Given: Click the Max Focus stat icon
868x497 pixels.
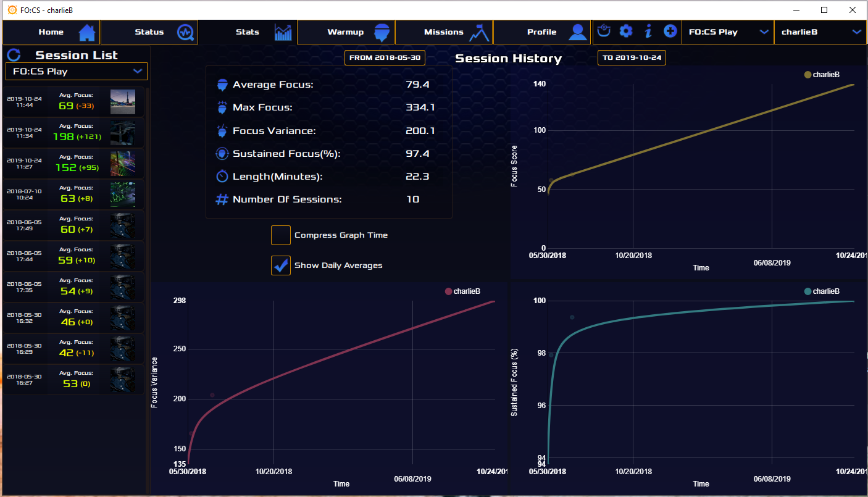Looking at the screenshot, I should [223, 107].
